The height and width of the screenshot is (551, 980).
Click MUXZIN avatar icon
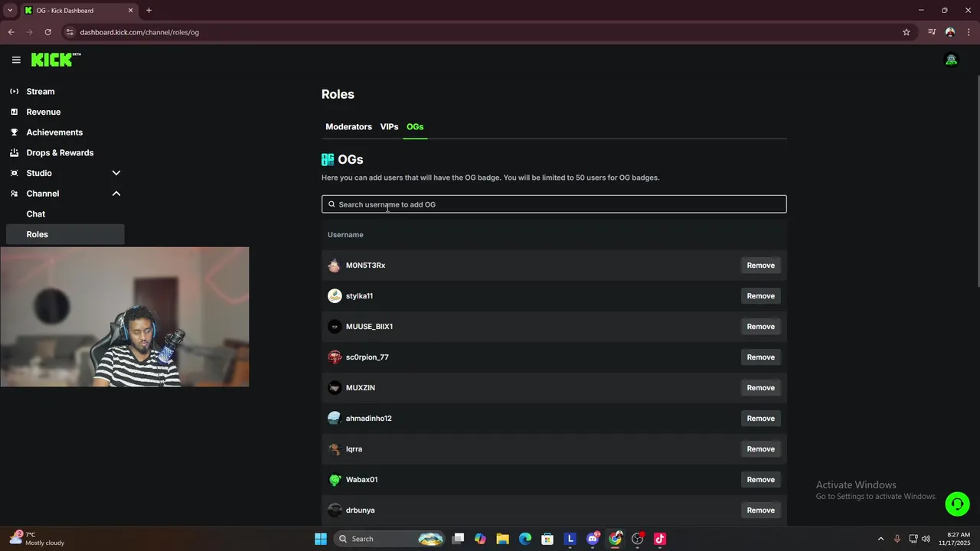coord(335,388)
